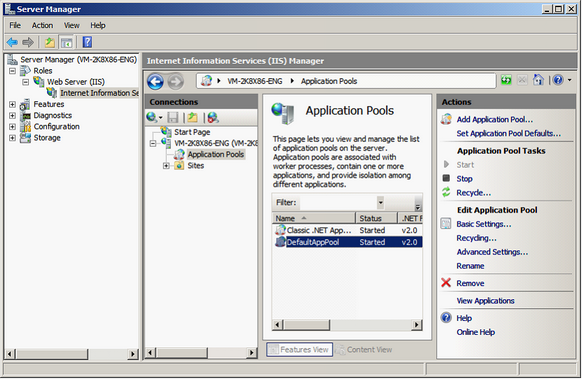The width and height of the screenshot is (582, 379).
Task: Click the Server Manager help toolbar icon
Action: tap(87, 42)
